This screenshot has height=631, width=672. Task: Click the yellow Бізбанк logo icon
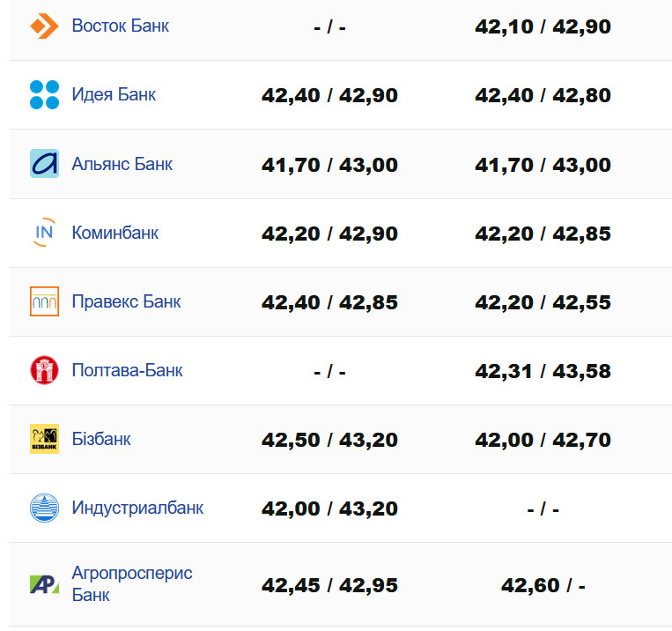click(44, 439)
